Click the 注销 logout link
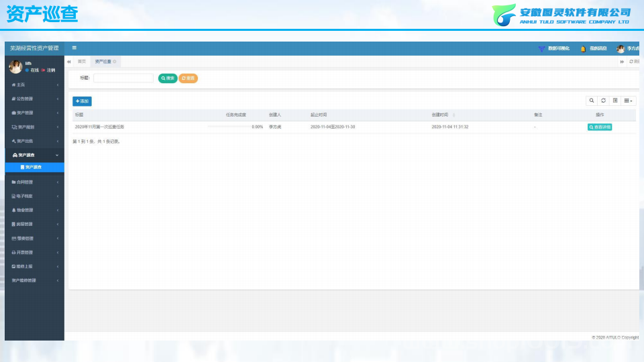The image size is (644, 362). (48, 70)
